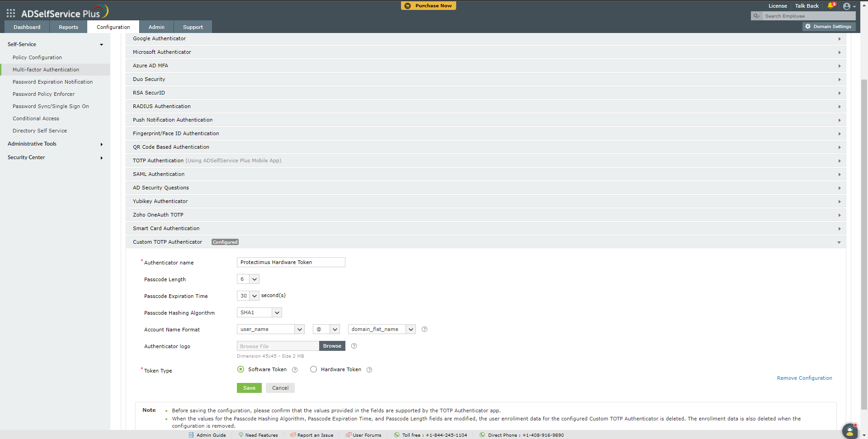
Task: Click the help icon beside the Browse button
Action: click(x=354, y=346)
